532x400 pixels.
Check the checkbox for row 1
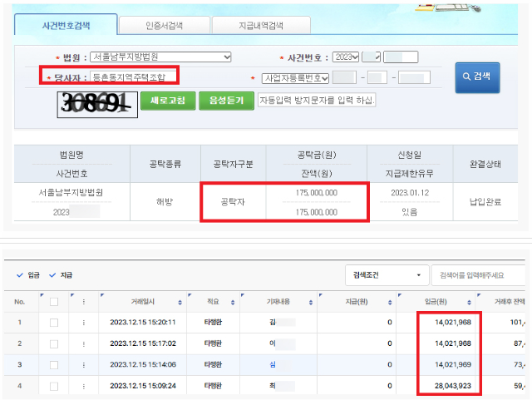pos(53,322)
